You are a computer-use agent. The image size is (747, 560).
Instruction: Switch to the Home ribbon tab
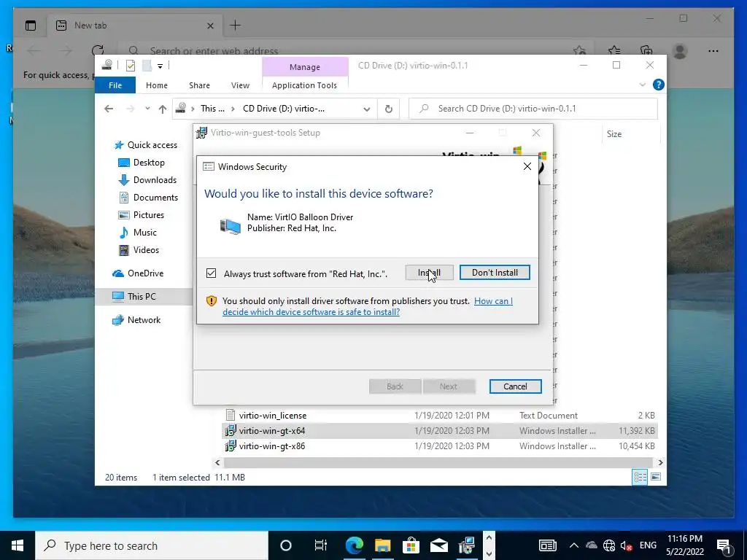point(157,85)
